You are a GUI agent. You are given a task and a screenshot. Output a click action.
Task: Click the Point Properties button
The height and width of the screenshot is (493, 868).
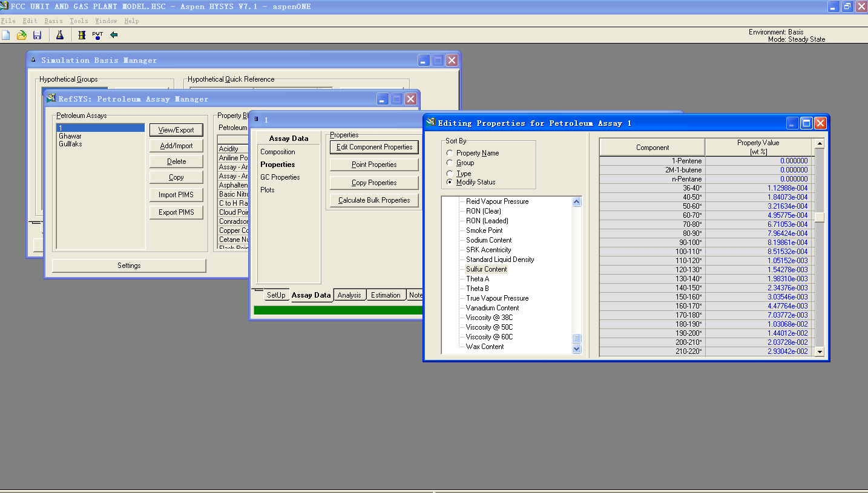pos(374,165)
